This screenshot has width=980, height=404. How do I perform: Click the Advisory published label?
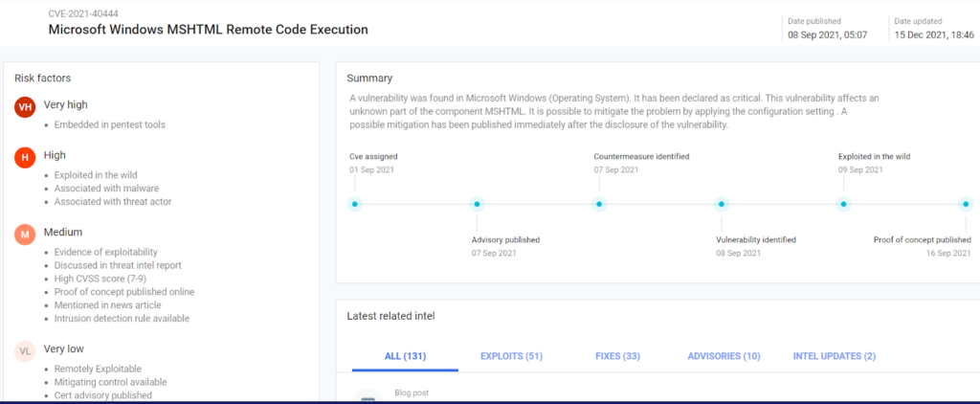(505, 239)
